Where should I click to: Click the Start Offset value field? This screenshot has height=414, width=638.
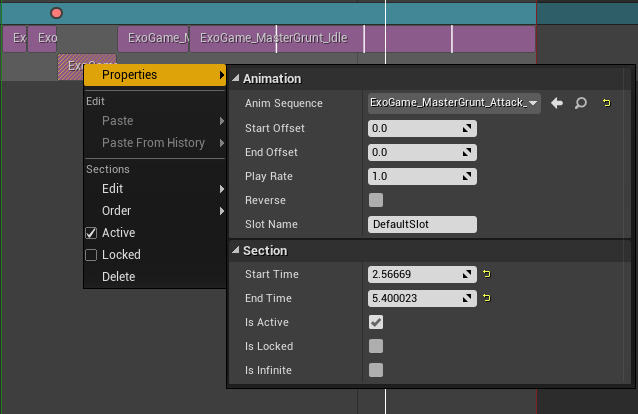pyautogui.click(x=415, y=128)
